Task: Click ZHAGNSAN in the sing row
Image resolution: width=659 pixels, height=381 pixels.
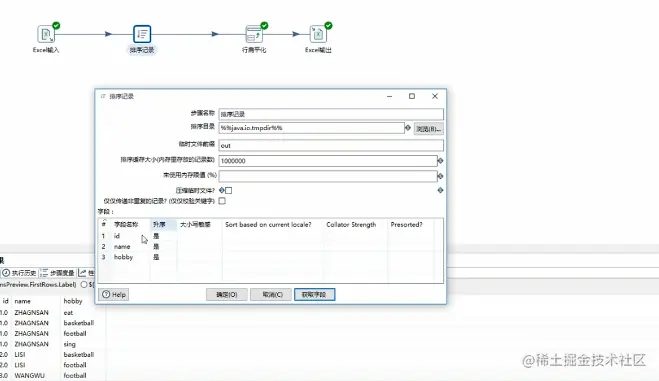Action: point(32,344)
